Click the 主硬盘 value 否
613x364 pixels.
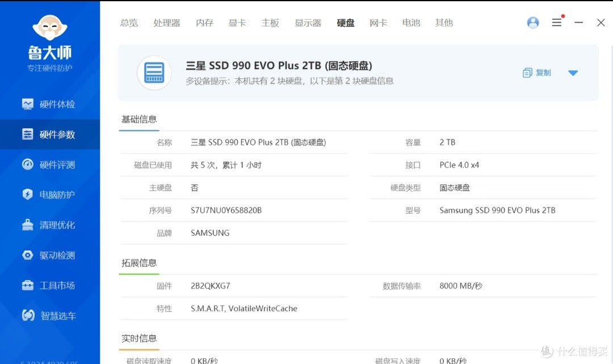tap(194, 188)
